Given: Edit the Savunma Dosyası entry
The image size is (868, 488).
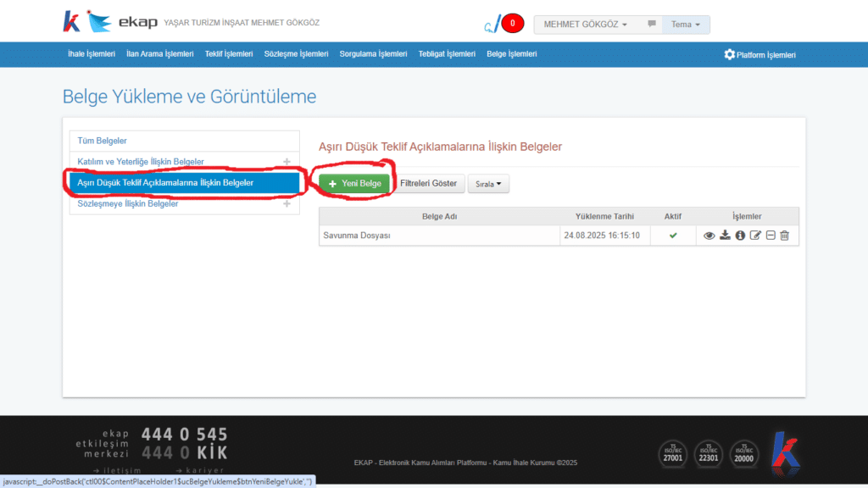Looking at the screenshot, I should point(754,236).
